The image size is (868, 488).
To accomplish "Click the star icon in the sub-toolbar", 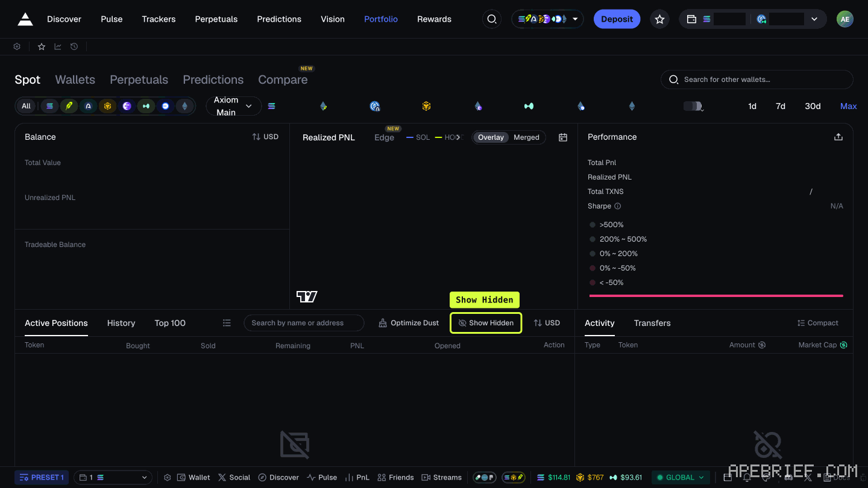I will click(42, 46).
